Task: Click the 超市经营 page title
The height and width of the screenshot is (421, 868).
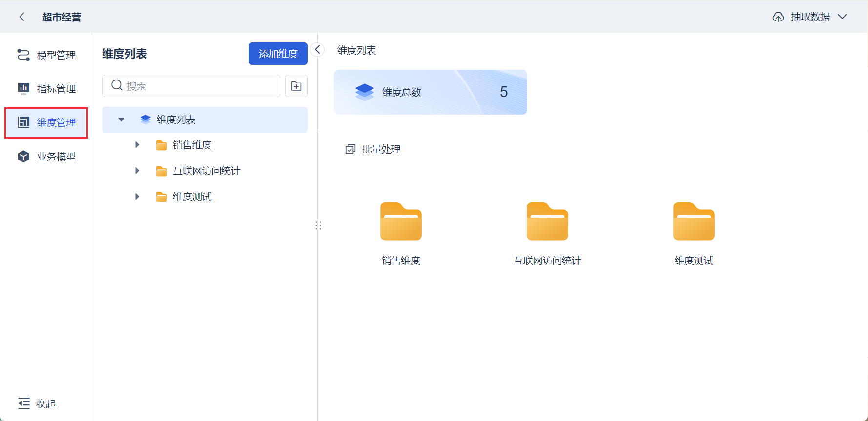Action: coord(62,17)
